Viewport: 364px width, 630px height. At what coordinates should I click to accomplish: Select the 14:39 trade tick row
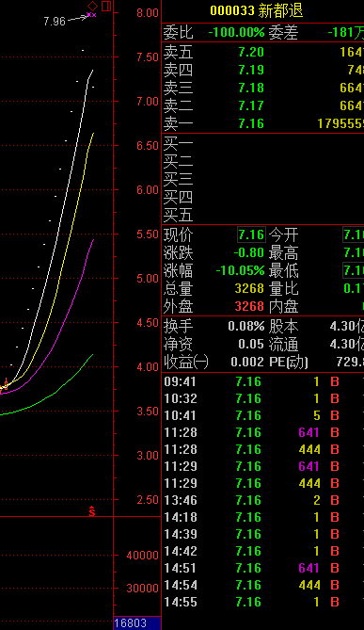click(262, 534)
